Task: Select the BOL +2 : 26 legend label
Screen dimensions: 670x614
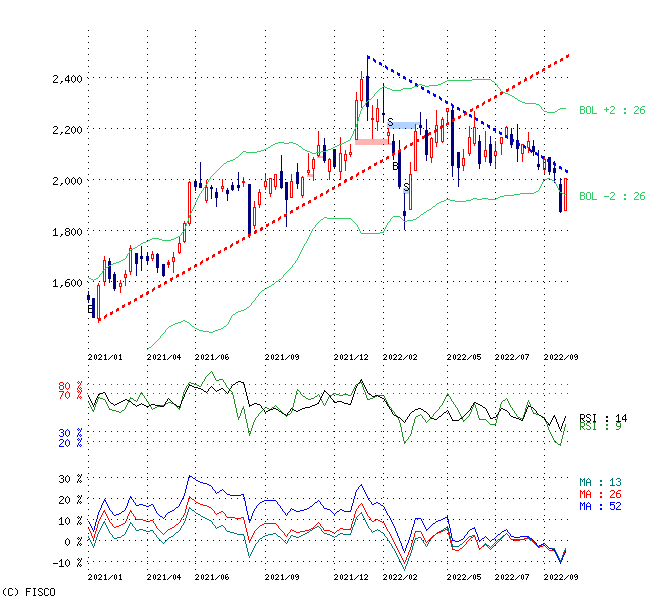Action: 612,110
